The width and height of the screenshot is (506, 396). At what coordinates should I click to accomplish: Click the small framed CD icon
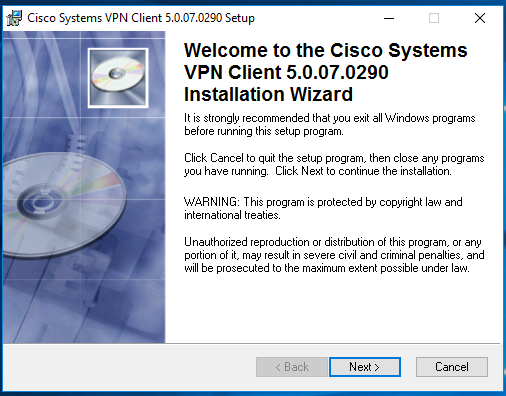118,78
